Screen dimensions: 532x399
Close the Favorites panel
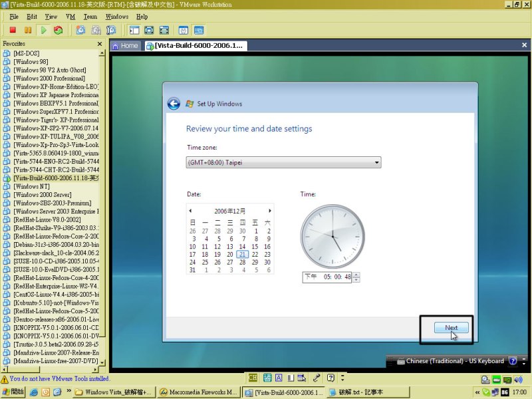click(x=99, y=44)
